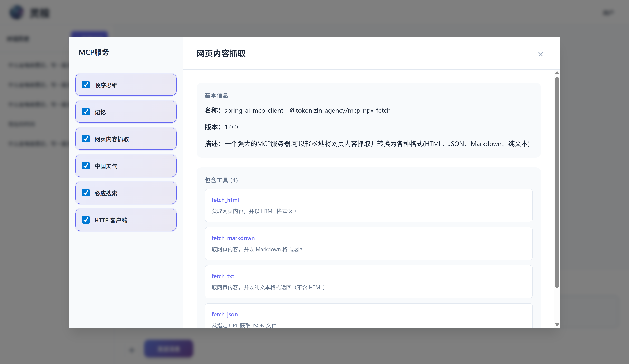The height and width of the screenshot is (364, 629).
Task: Click the 从指定 URL 获取 JSON 文件 description
Action: [244, 325]
